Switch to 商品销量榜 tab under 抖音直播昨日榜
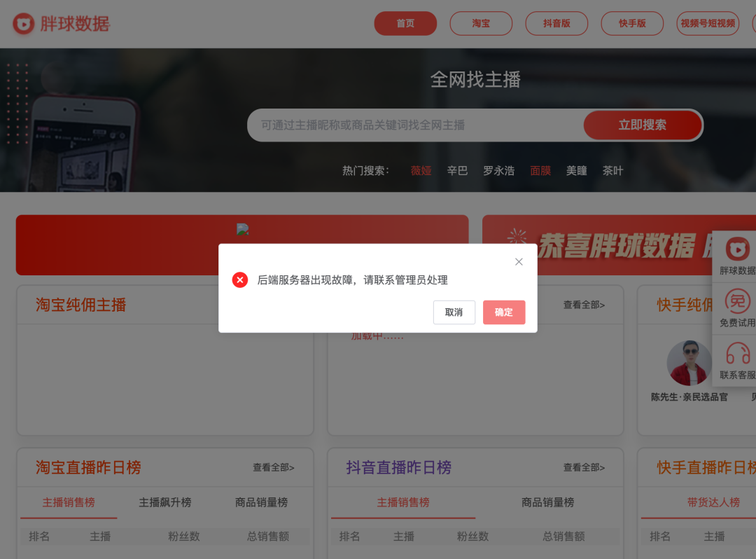Screen dimensions: 756x559 pyautogui.click(x=547, y=502)
